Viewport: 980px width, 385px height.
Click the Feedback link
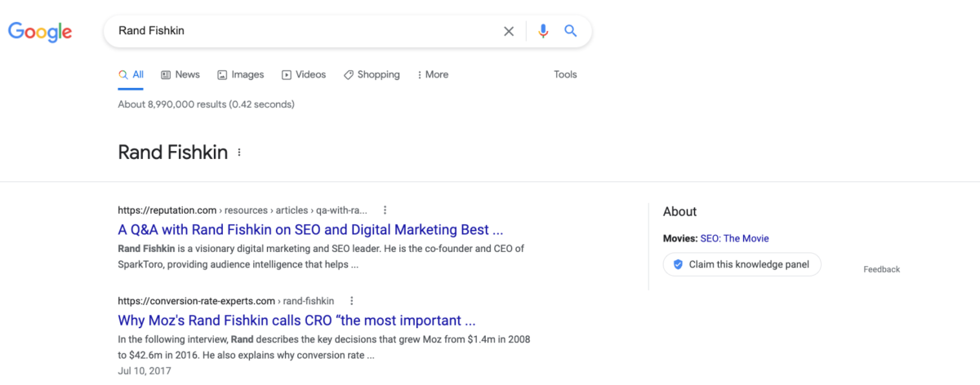(881, 269)
